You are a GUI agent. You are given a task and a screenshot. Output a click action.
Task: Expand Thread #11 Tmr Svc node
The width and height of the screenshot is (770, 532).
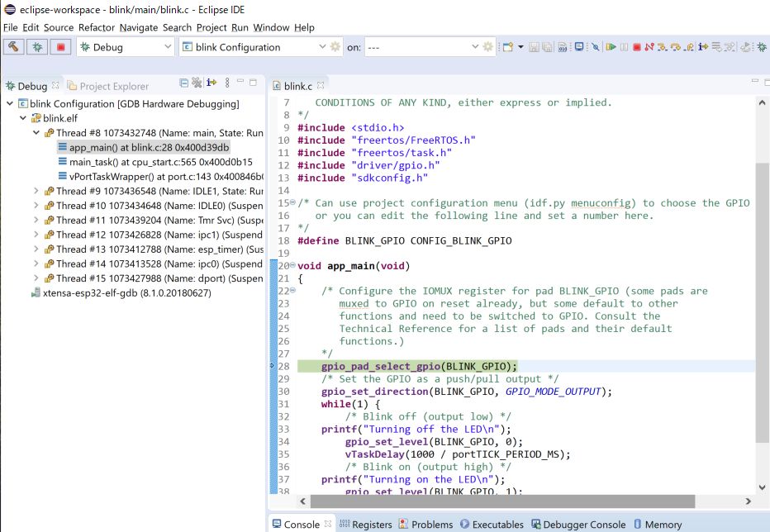click(x=36, y=220)
